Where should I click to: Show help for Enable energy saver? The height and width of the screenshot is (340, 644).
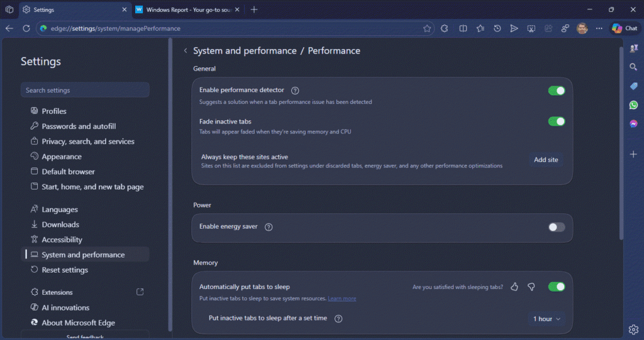pos(269,227)
